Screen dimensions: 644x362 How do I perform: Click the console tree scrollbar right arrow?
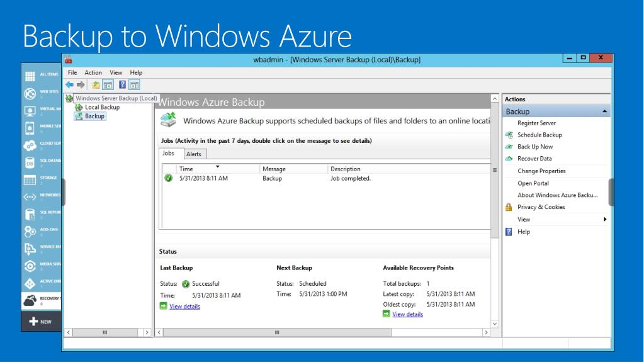coord(147,332)
